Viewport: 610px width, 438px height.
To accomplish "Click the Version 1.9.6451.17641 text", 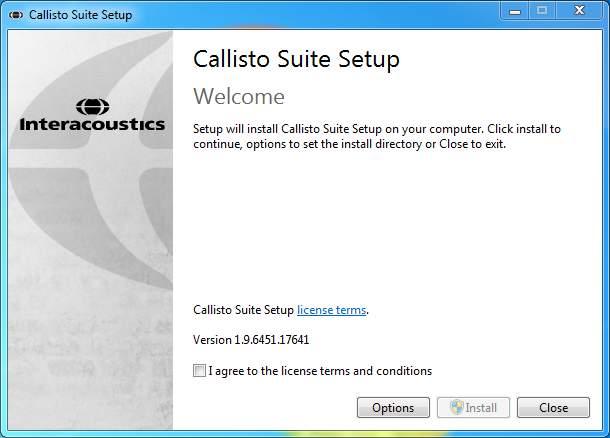I will tap(251, 340).
